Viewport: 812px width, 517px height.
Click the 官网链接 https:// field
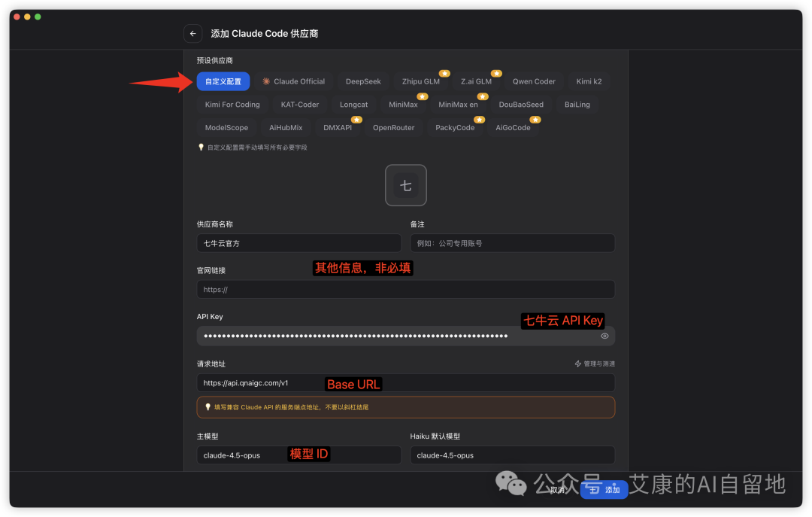tap(405, 289)
